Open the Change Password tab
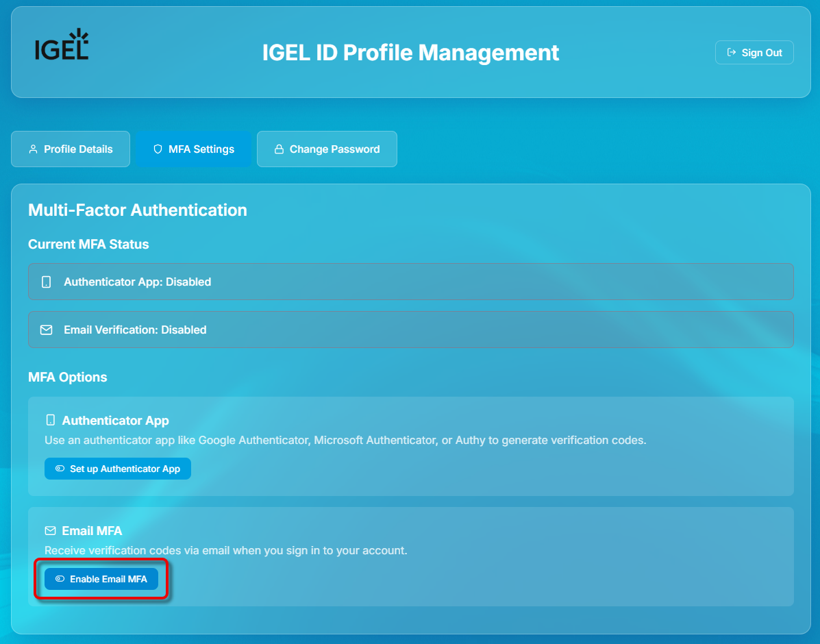Screen dimensions: 820x644 pos(327,149)
